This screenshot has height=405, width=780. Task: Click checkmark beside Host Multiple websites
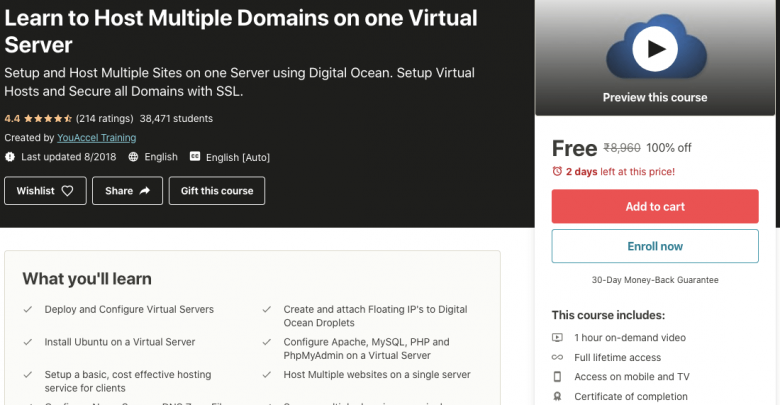(267, 375)
